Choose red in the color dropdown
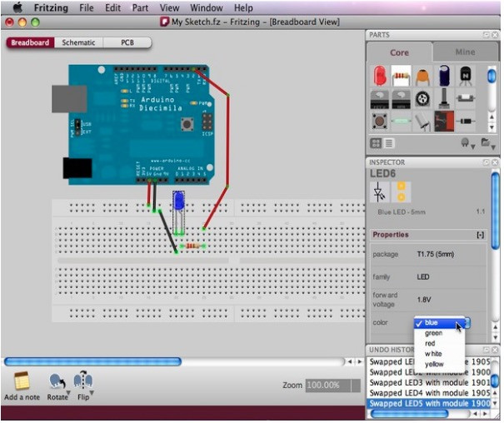Viewport: 504px width, 423px height. tap(430, 343)
